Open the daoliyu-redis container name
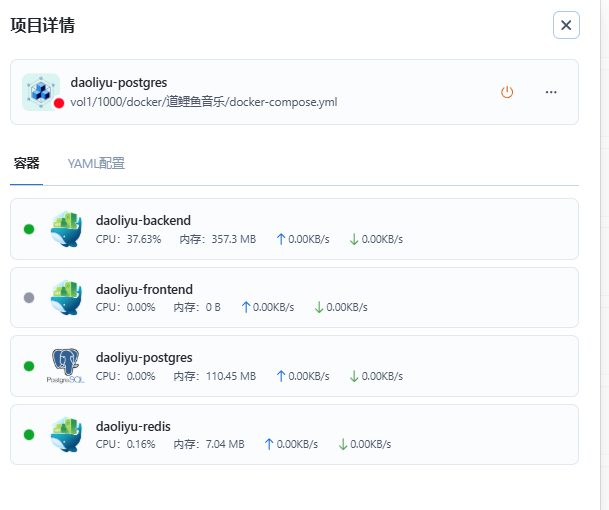 tap(133, 426)
